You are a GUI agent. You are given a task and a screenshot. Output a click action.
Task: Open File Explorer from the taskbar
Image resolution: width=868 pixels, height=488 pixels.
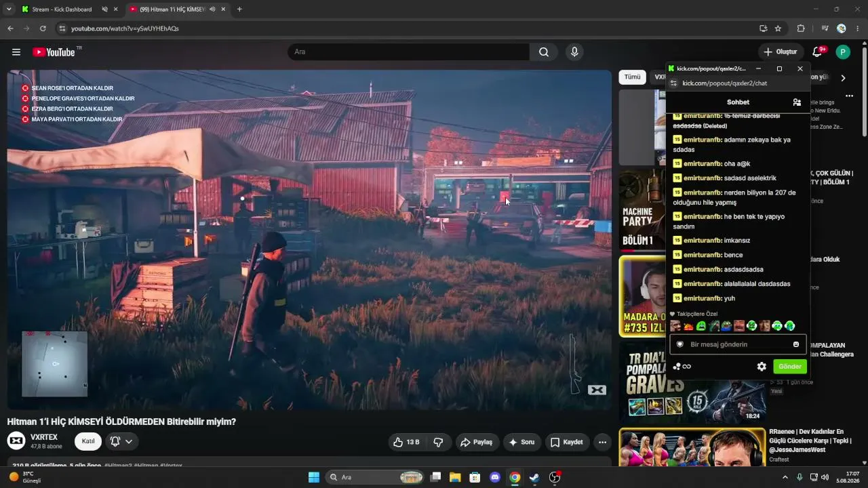(x=455, y=477)
